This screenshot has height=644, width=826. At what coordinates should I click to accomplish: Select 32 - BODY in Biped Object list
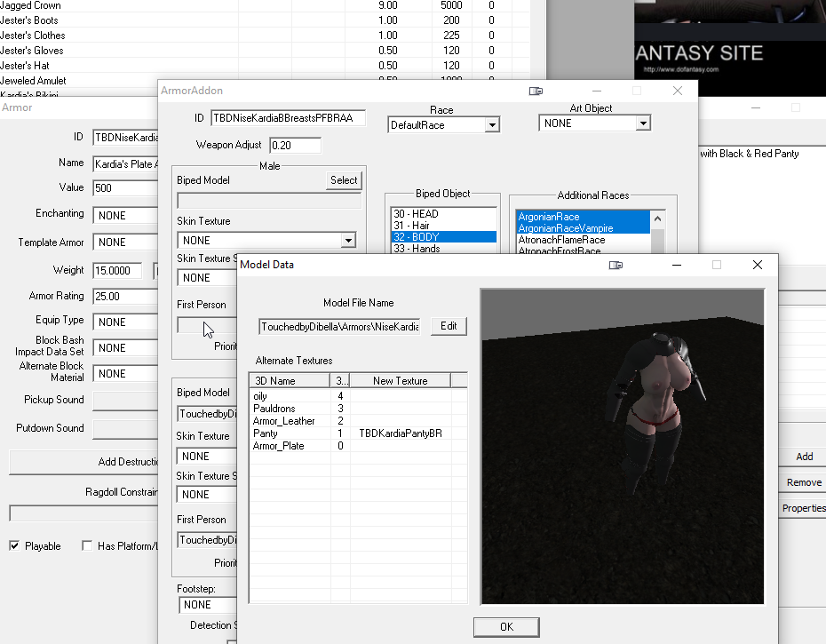443,237
